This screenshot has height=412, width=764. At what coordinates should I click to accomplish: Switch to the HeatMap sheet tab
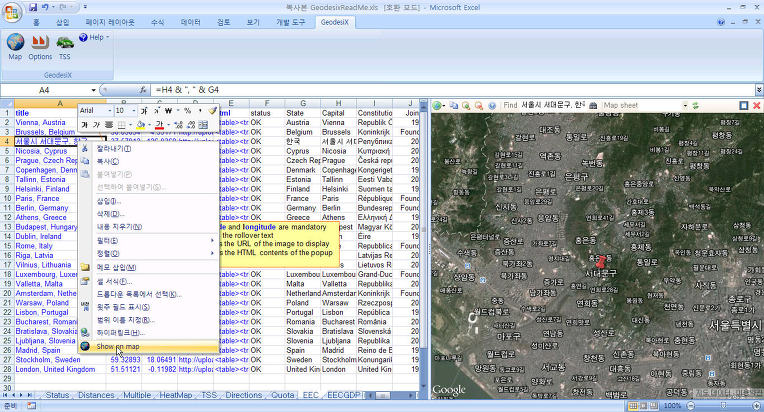175,395
